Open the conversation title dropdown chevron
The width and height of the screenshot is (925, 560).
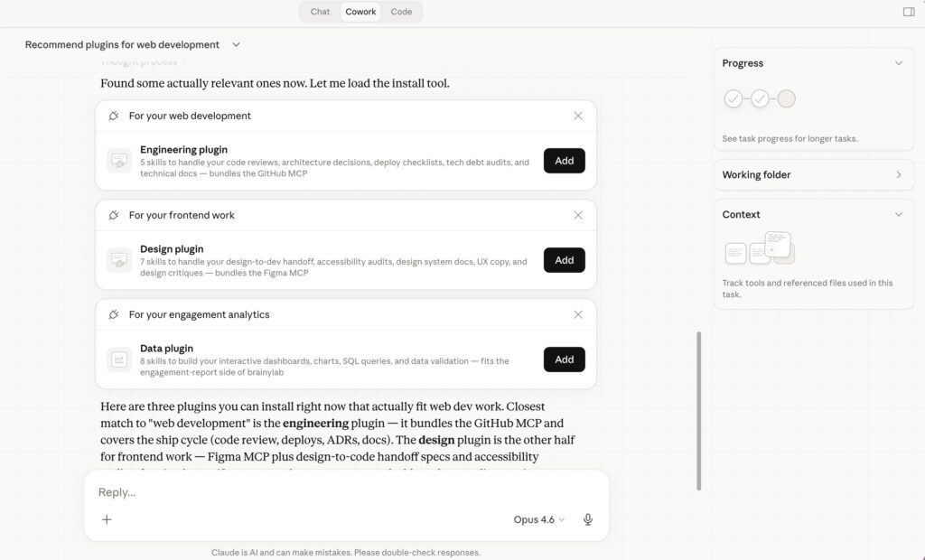[x=237, y=44]
